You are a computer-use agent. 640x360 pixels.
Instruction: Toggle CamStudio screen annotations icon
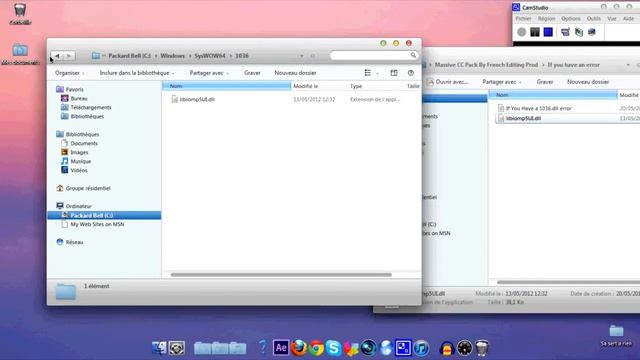click(x=565, y=32)
